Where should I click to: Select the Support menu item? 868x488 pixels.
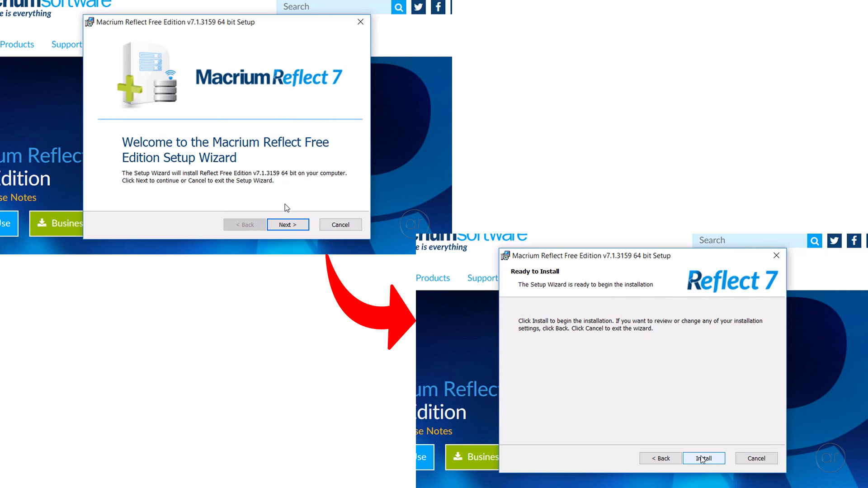click(67, 43)
